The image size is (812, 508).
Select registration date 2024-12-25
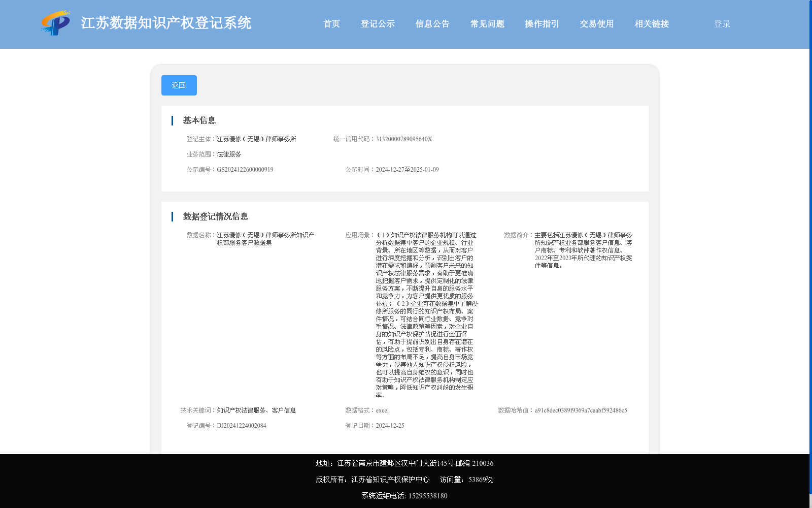click(390, 426)
